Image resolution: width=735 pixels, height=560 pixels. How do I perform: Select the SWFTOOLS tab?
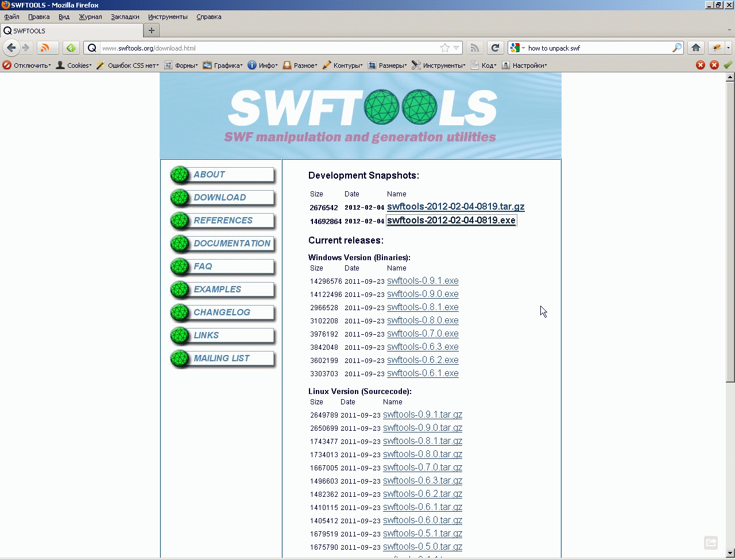tap(72, 30)
